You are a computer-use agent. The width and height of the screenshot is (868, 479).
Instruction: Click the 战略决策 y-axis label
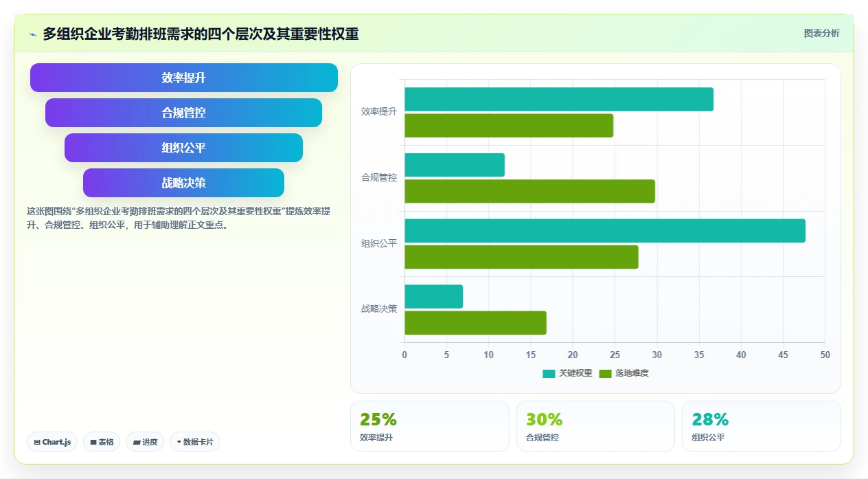coord(379,309)
